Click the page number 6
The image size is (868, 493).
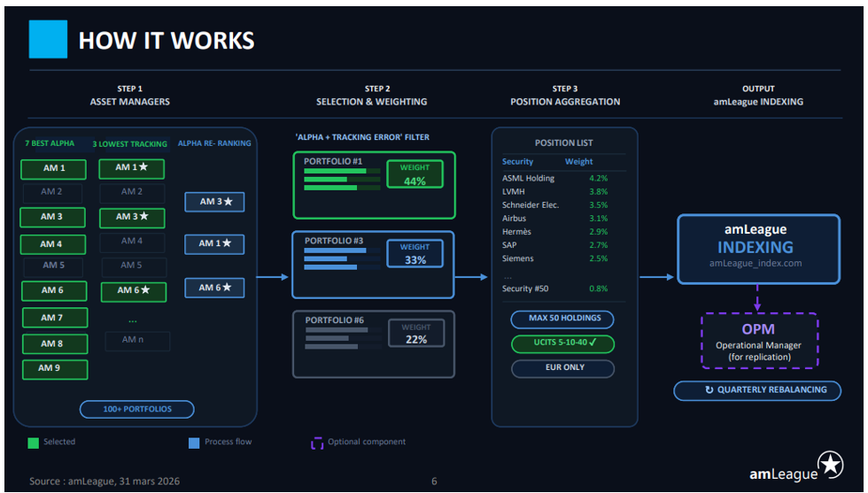pos(434,481)
